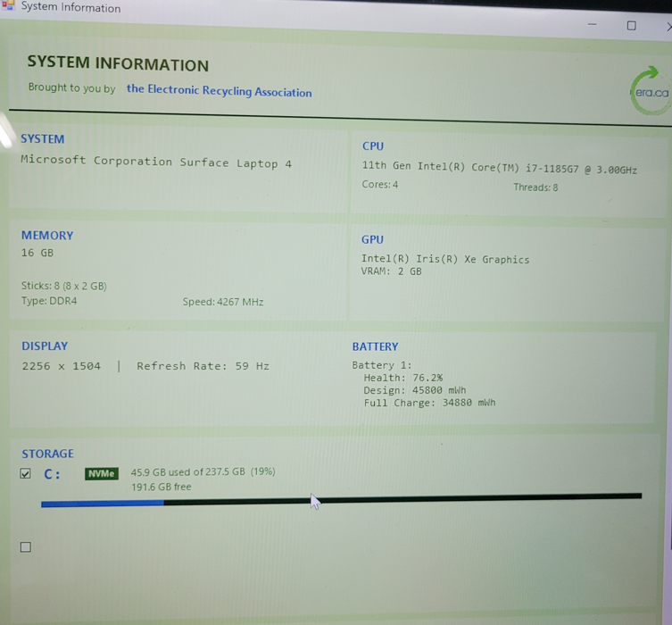Click the BATTERY section heading
This screenshot has height=625, width=672.
(x=375, y=346)
